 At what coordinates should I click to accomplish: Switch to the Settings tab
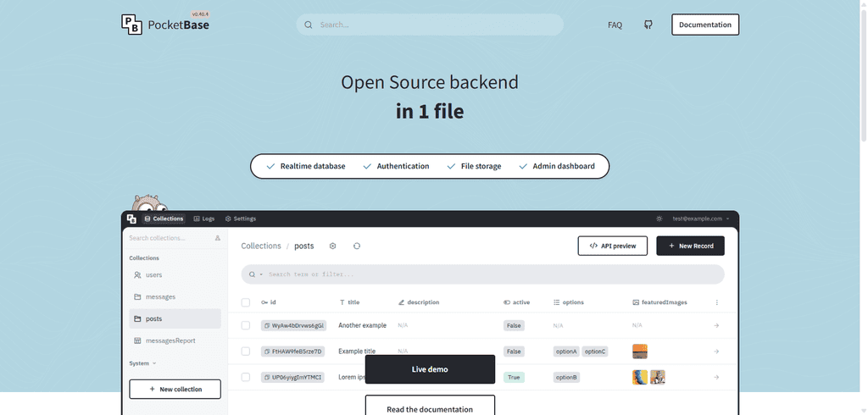click(x=241, y=219)
